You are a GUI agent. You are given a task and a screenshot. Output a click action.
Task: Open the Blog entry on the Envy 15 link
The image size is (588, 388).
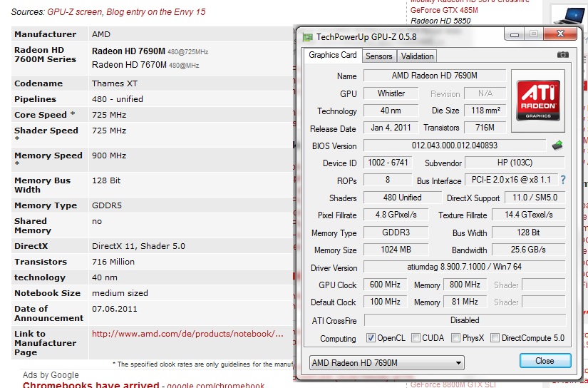(x=156, y=12)
